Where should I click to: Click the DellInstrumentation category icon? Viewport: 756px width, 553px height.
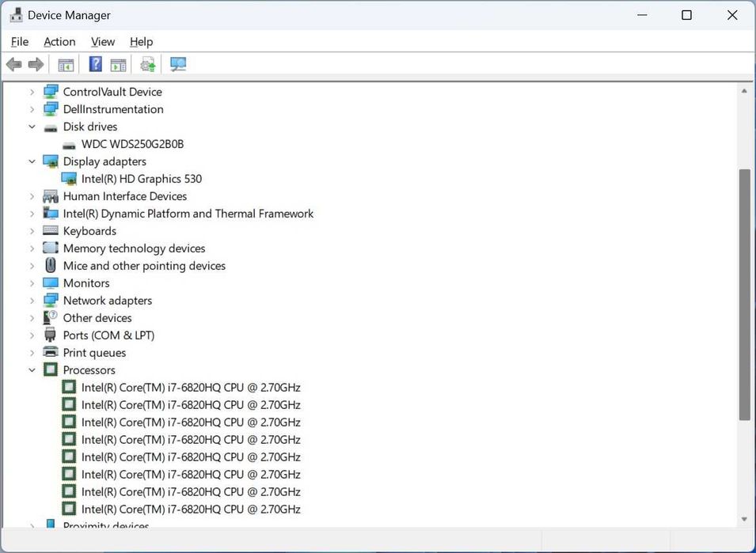click(x=51, y=109)
